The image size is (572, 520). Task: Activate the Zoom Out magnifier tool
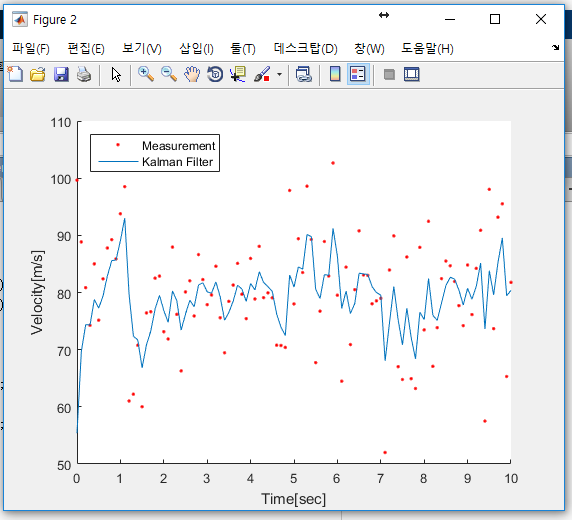[169, 74]
